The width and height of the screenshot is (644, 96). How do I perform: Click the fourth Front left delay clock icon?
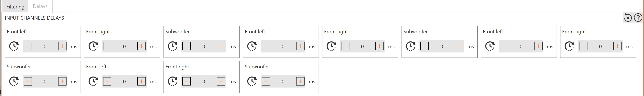click(93, 81)
